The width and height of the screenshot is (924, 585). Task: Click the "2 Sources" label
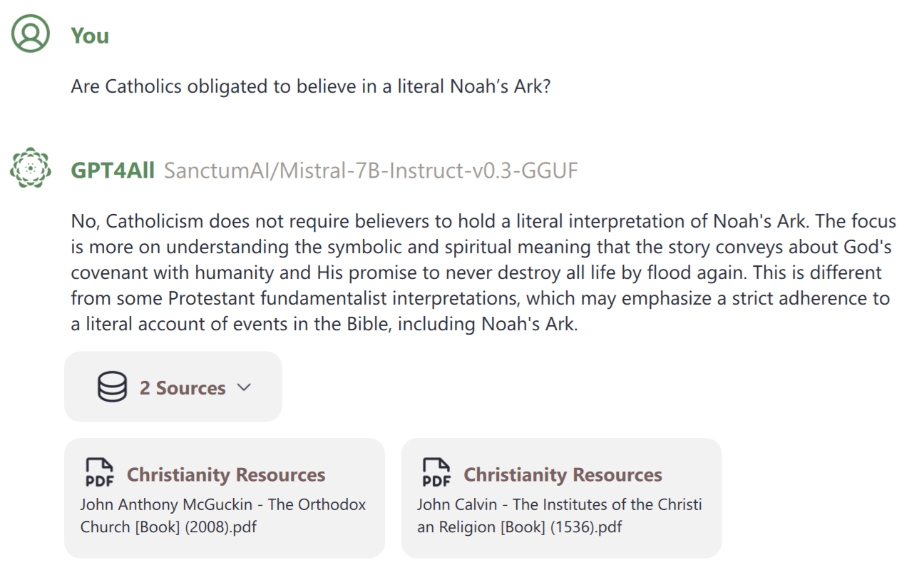pos(183,388)
